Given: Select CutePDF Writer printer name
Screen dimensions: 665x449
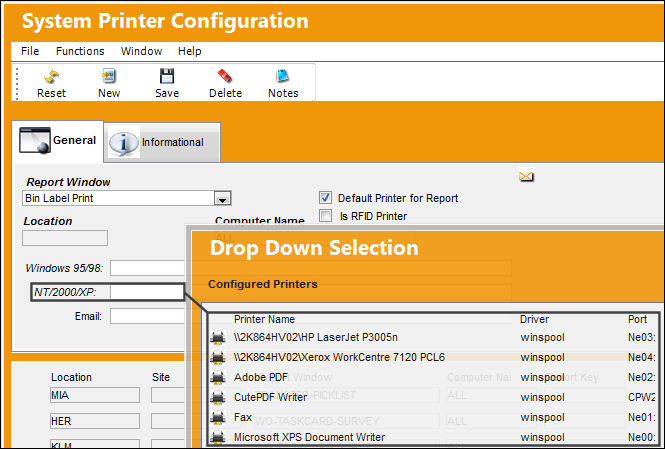Looking at the screenshot, I should pos(270,397).
